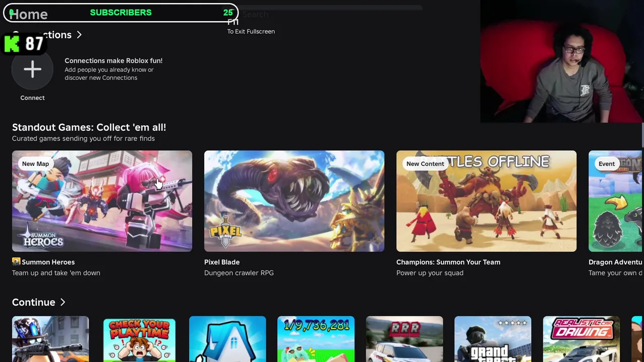The height and width of the screenshot is (362, 644).
Task: Click the Summon Heroes title link
Action: pos(48,262)
